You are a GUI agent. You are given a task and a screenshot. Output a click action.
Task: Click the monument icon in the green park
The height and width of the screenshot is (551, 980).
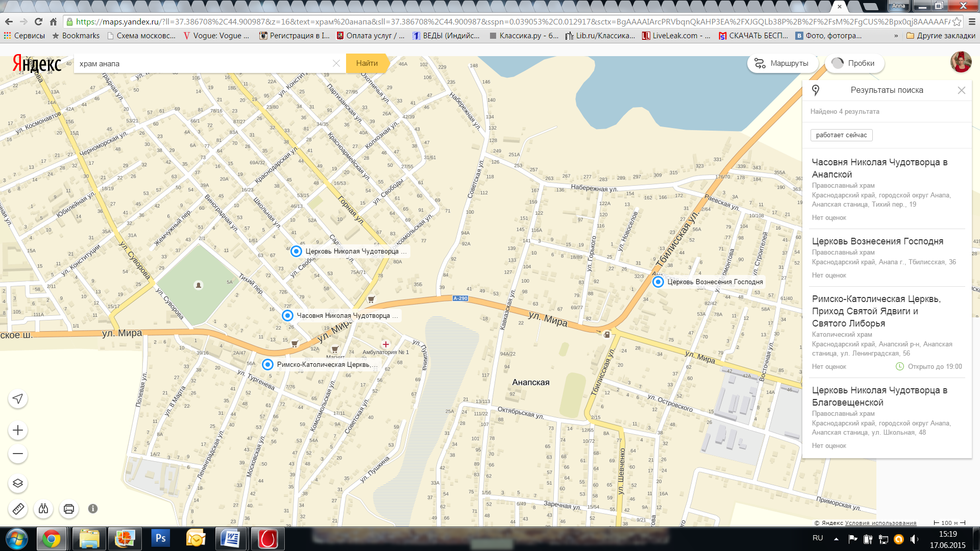pos(199,285)
